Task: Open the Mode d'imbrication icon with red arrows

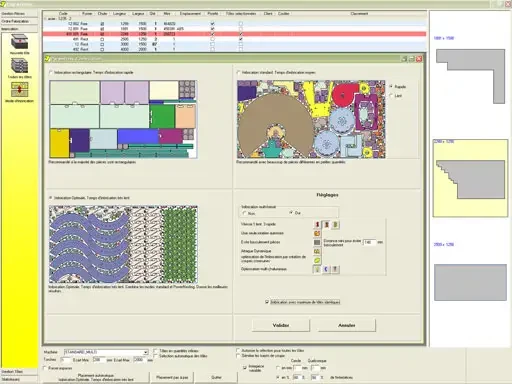Action: tap(19, 90)
